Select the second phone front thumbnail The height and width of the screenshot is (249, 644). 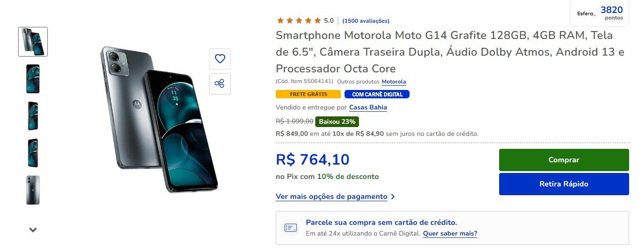(x=33, y=79)
